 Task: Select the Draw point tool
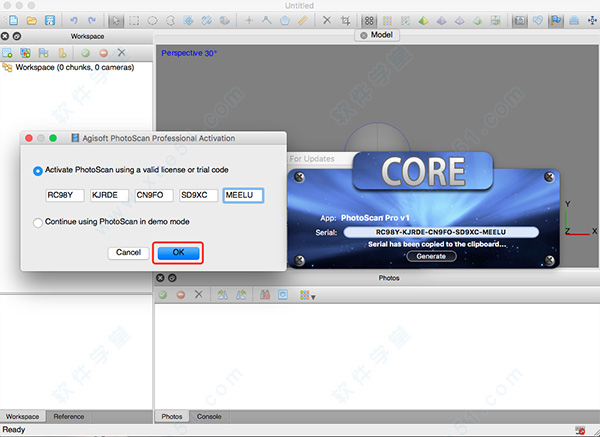pyautogui.click(x=249, y=20)
